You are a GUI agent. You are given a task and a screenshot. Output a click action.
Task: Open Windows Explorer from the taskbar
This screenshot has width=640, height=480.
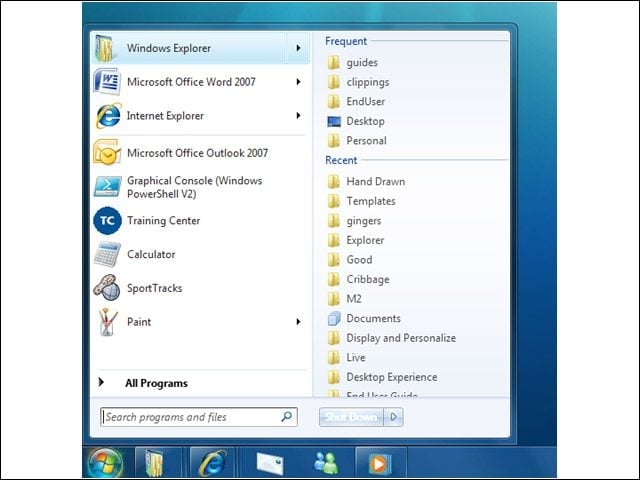[154, 463]
